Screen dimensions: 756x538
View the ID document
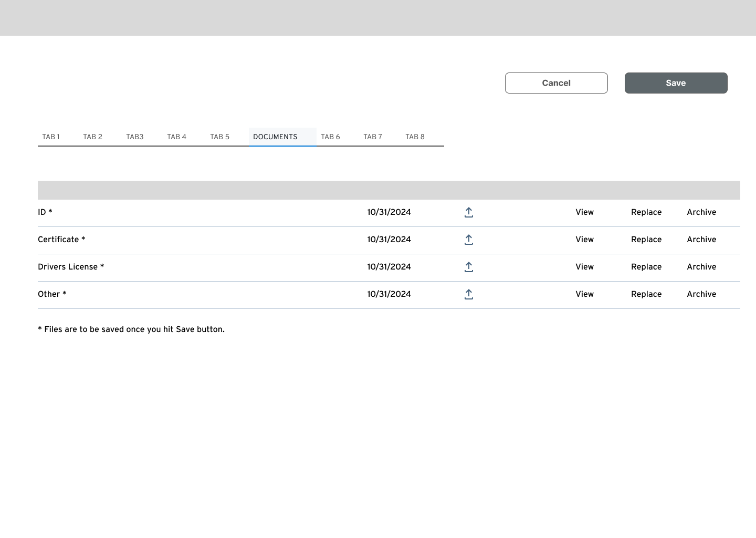pos(585,212)
